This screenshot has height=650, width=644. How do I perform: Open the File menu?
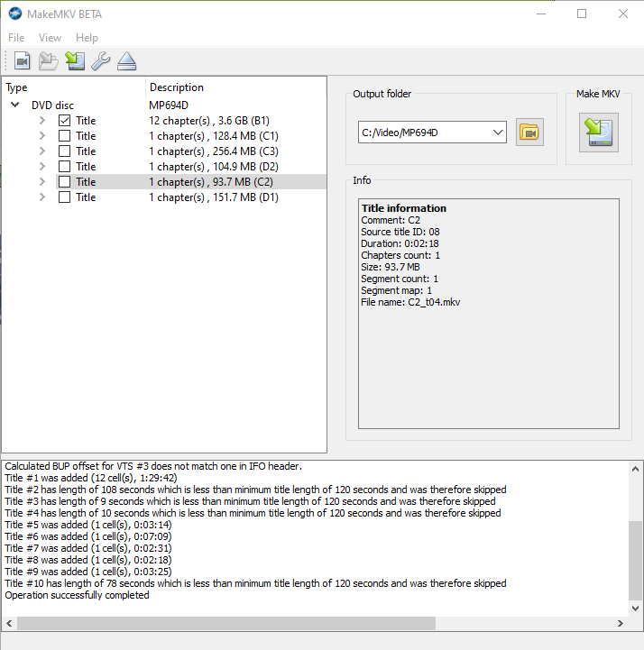coord(16,38)
